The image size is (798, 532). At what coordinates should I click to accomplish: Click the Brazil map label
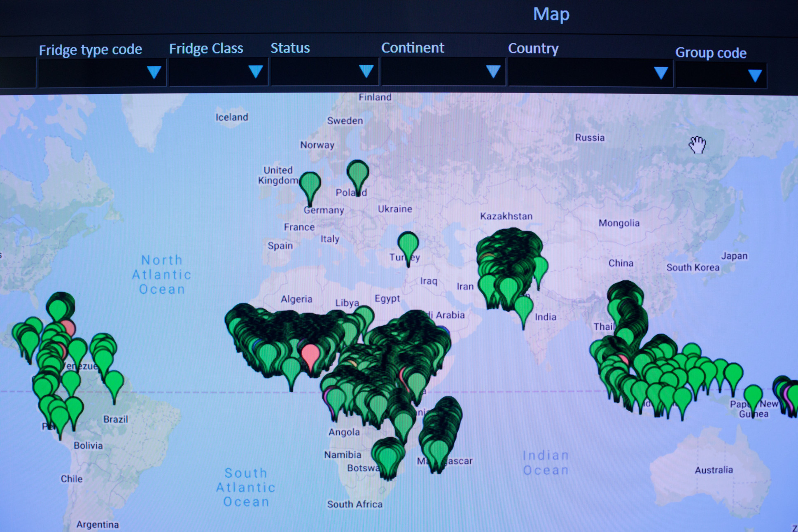(x=116, y=419)
